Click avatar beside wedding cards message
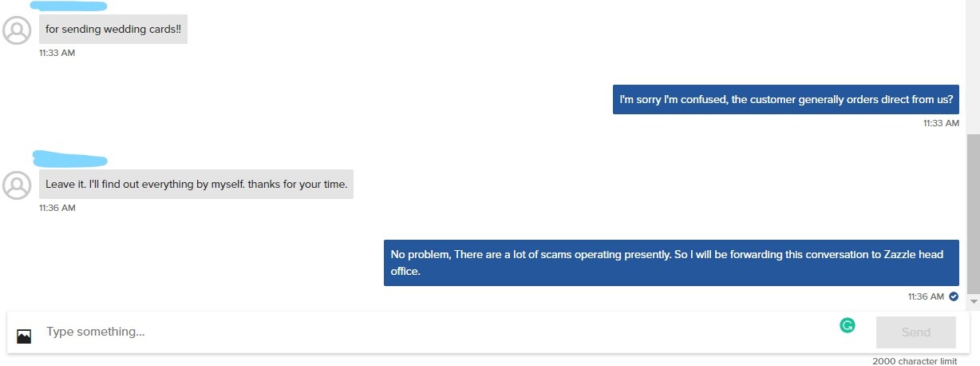Screen dimensions: 980x366 click(x=17, y=30)
